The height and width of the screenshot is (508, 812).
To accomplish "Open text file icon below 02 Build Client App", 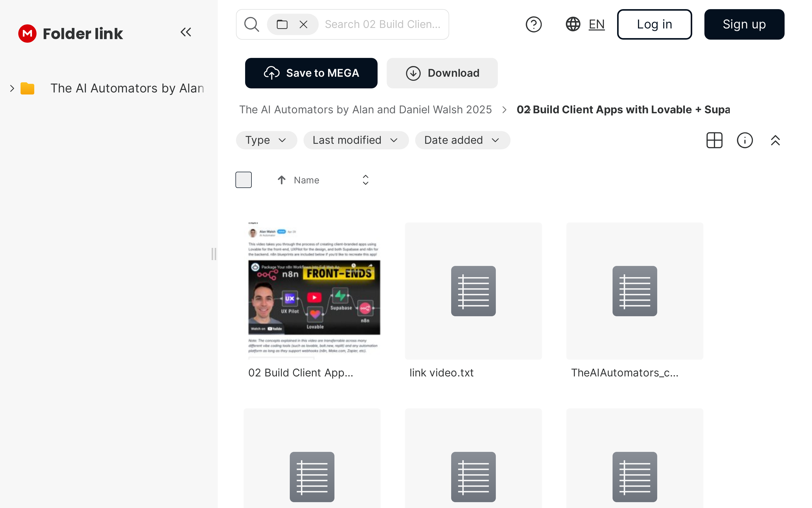I will 312,477.
